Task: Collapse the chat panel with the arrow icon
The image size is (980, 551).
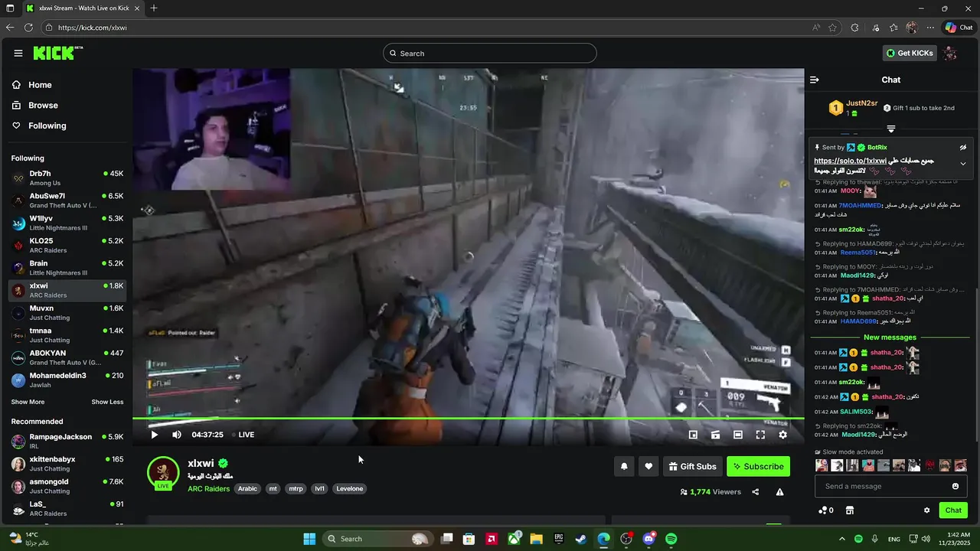Action: [x=815, y=80]
